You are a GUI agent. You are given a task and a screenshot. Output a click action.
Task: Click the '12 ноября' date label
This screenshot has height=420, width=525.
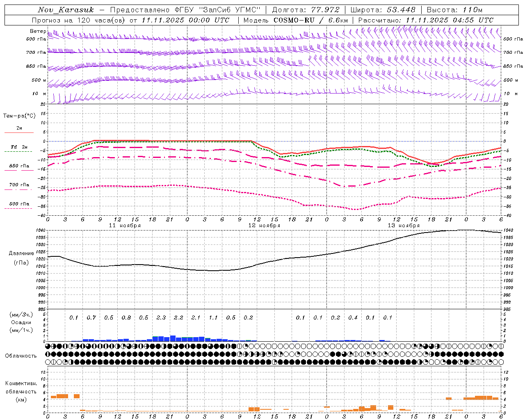(x=264, y=226)
